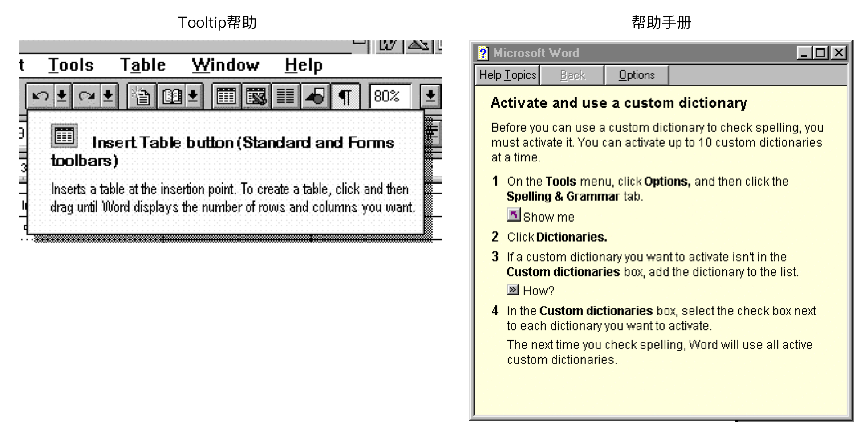Click the Help Topics button
Viewport: 868px width, 436px height.
507,75
